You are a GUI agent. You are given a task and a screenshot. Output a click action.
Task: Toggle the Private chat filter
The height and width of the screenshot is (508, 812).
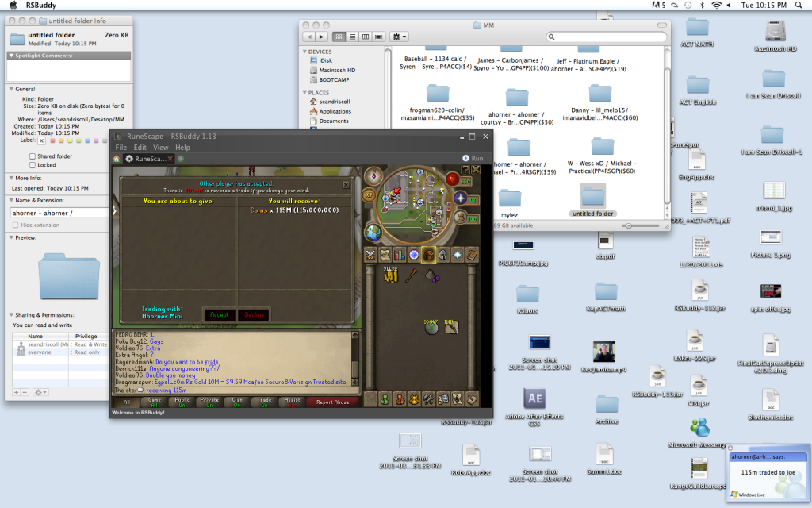point(209,402)
